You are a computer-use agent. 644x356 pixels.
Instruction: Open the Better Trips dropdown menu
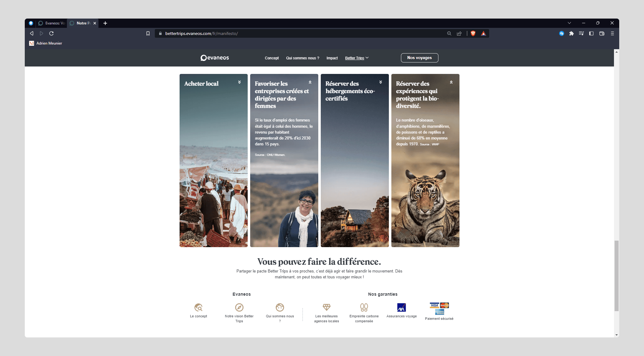357,58
